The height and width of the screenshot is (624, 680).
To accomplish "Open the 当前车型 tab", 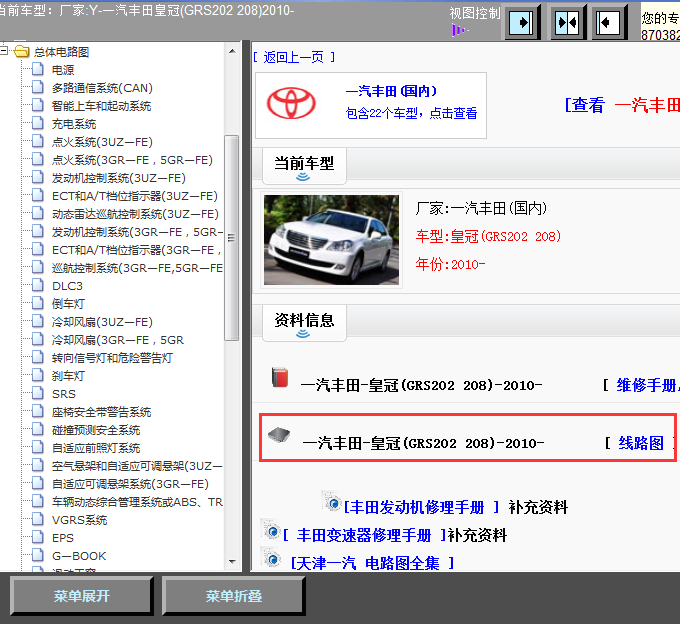I will point(304,166).
